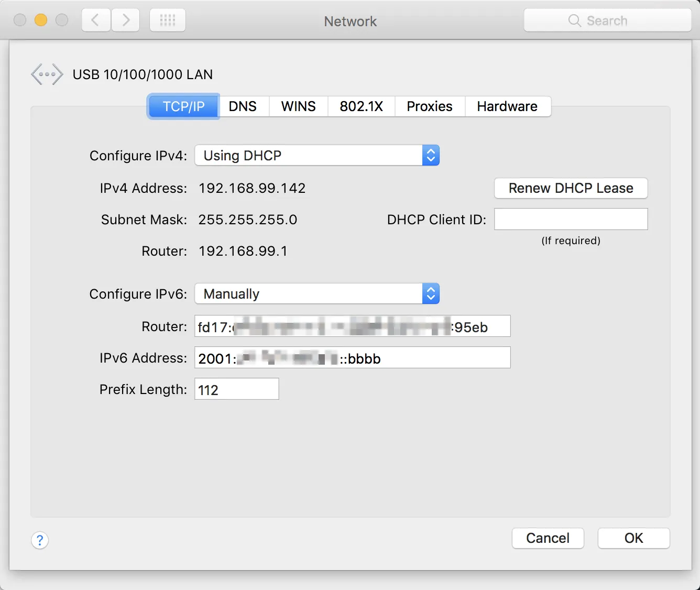
Task: Click the Prefix Length label
Action: 143,389
